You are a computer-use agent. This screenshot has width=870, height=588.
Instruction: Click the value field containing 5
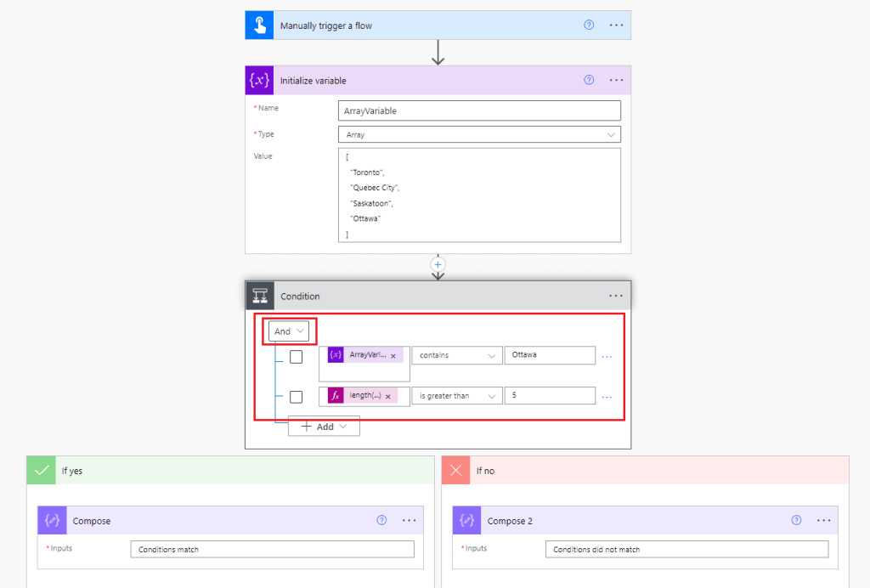[x=550, y=395]
